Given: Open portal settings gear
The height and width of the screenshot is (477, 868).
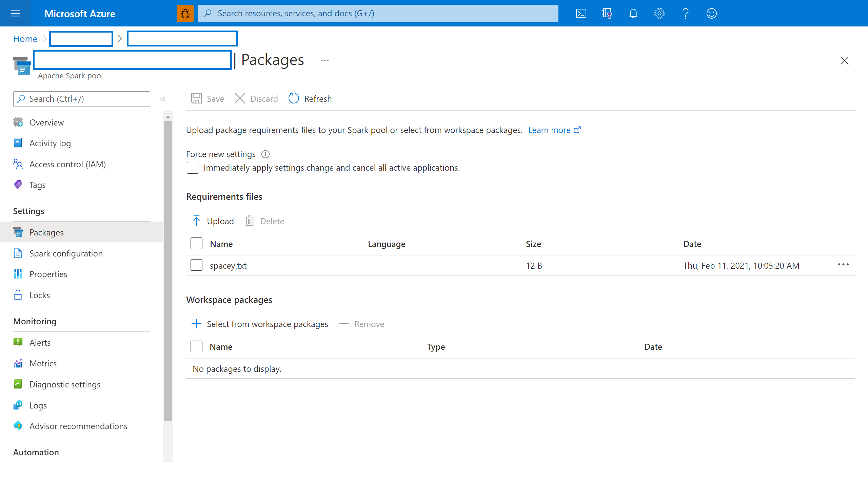Looking at the screenshot, I should coord(659,14).
